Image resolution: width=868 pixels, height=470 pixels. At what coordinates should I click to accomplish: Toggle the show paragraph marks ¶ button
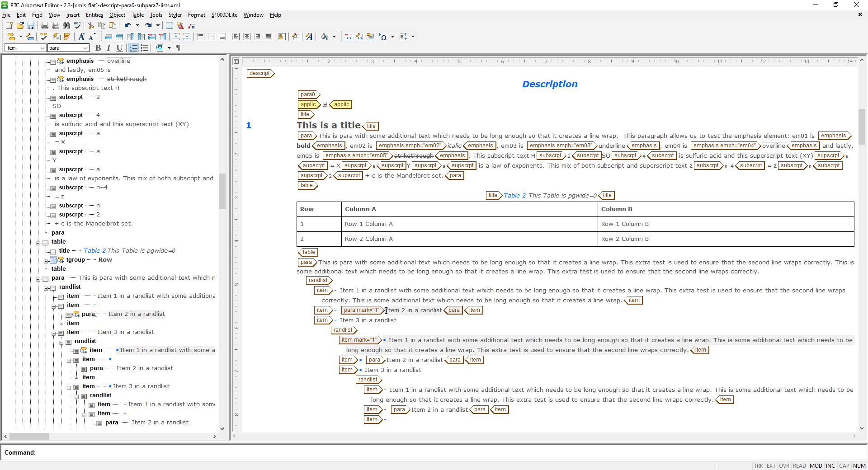tap(178, 48)
